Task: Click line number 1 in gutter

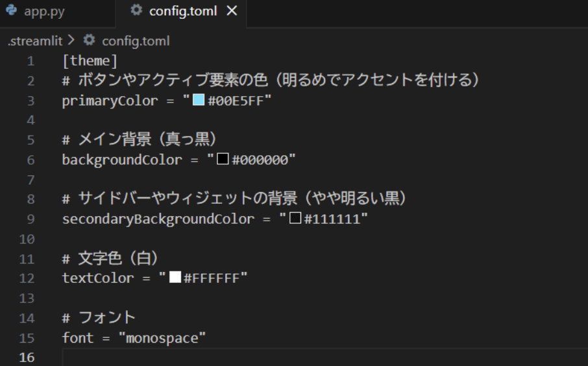Action: (31, 61)
